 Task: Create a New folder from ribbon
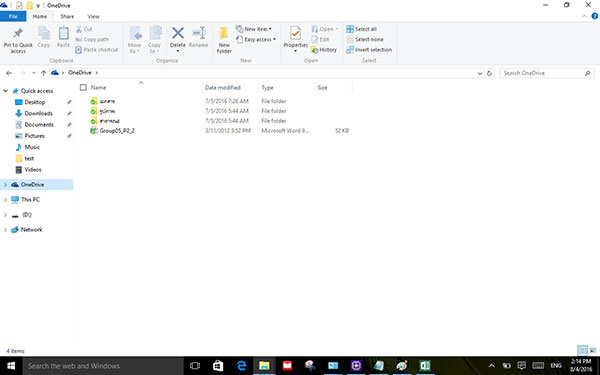point(224,40)
